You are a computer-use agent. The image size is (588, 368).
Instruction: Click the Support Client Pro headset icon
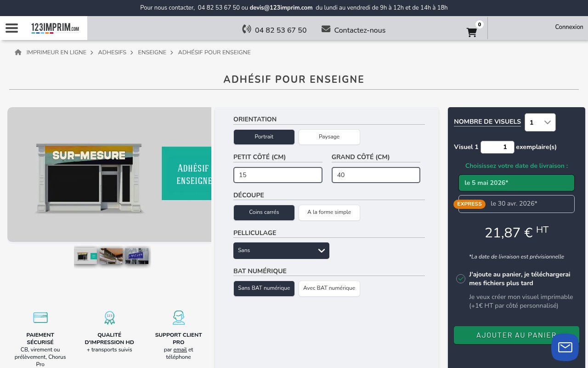178,317
